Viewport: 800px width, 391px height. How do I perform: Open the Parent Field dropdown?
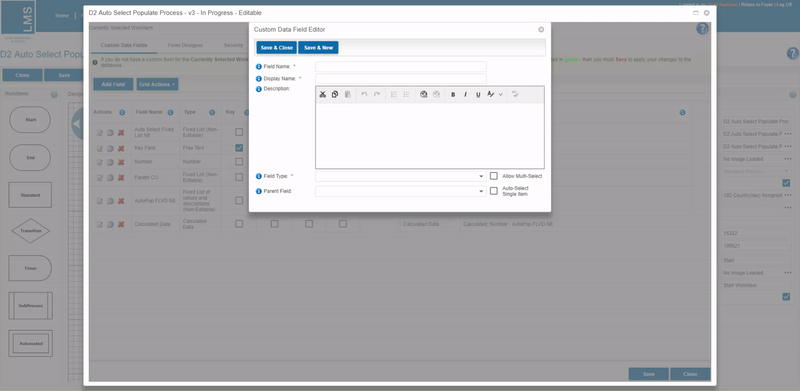[401, 191]
